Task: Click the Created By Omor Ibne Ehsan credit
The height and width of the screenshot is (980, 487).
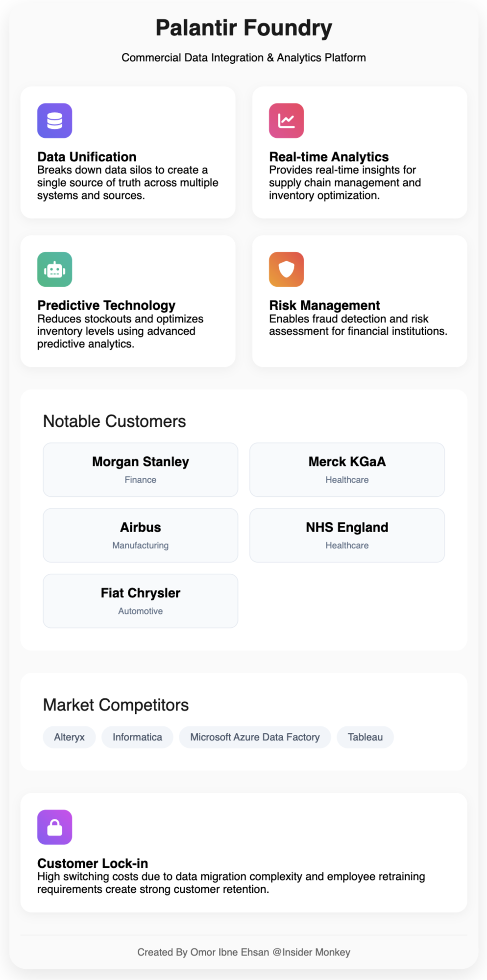Action: (x=243, y=952)
